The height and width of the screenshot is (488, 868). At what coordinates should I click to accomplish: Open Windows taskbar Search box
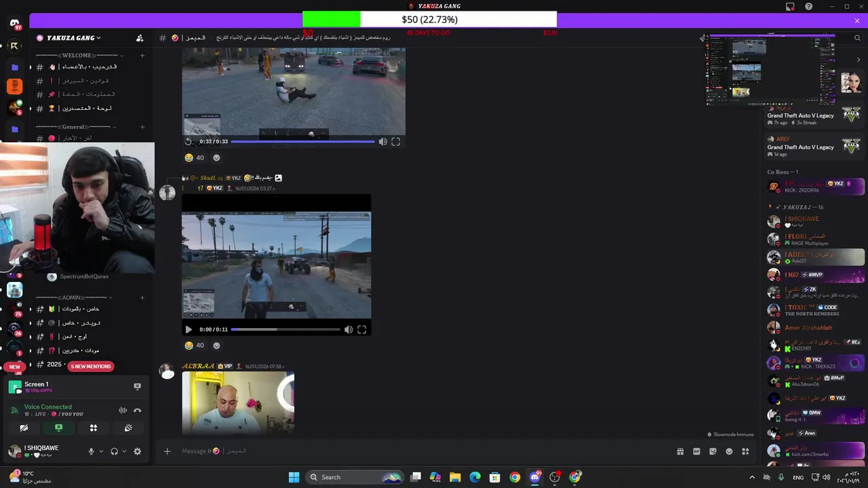coord(354,477)
